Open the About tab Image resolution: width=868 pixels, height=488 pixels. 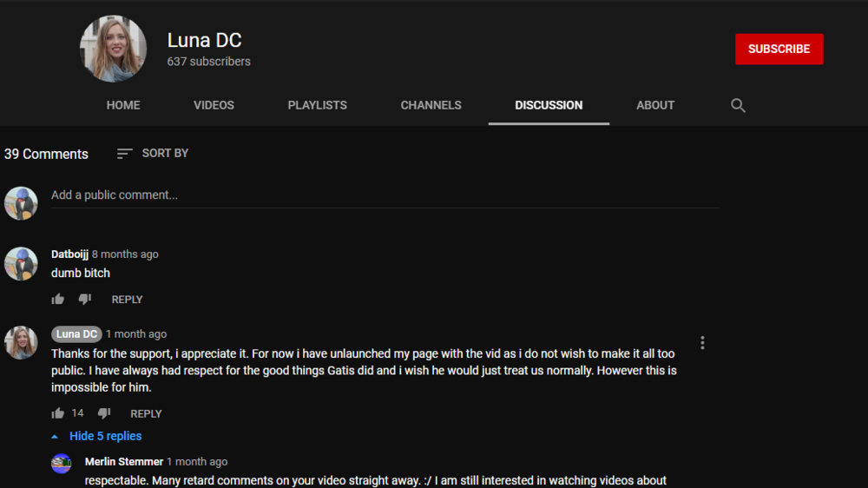click(x=655, y=105)
